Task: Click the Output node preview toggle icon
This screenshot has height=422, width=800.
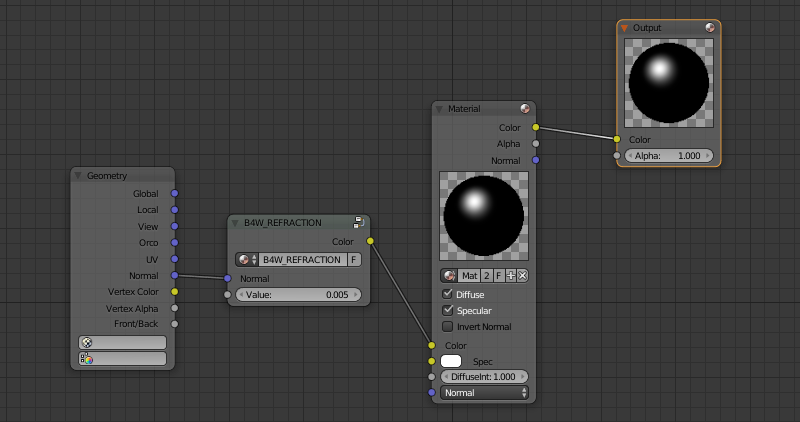Action: (x=710, y=28)
